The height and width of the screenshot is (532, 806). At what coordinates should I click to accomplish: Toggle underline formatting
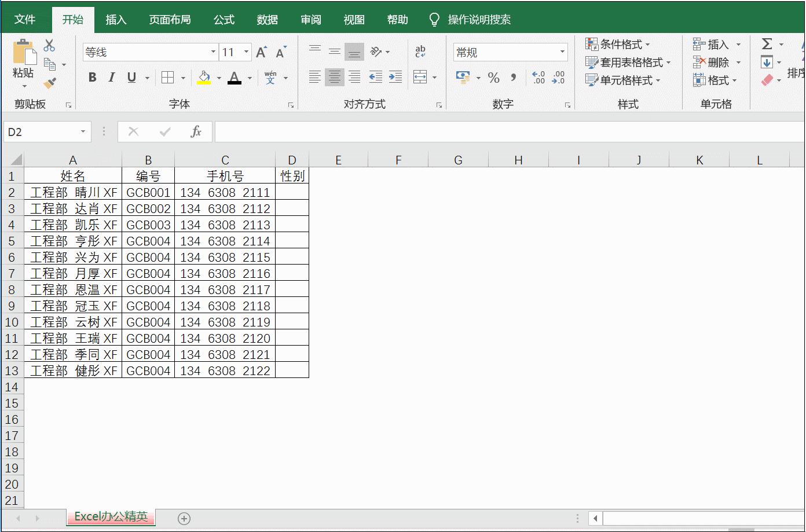click(x=131, y=77)
